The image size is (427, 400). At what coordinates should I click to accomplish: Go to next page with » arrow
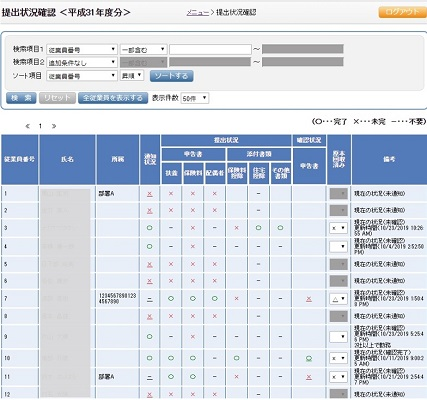tap(54, 126)
